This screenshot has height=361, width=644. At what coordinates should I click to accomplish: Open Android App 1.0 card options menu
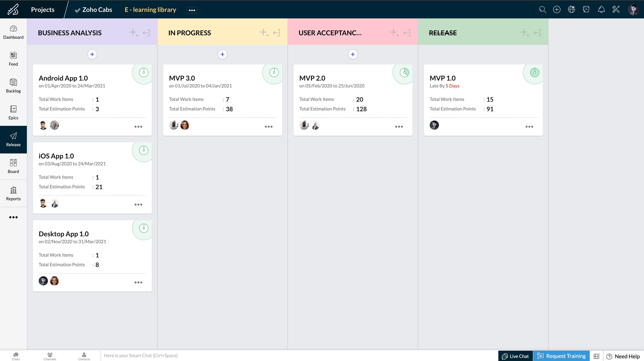[x=138, y=127]
